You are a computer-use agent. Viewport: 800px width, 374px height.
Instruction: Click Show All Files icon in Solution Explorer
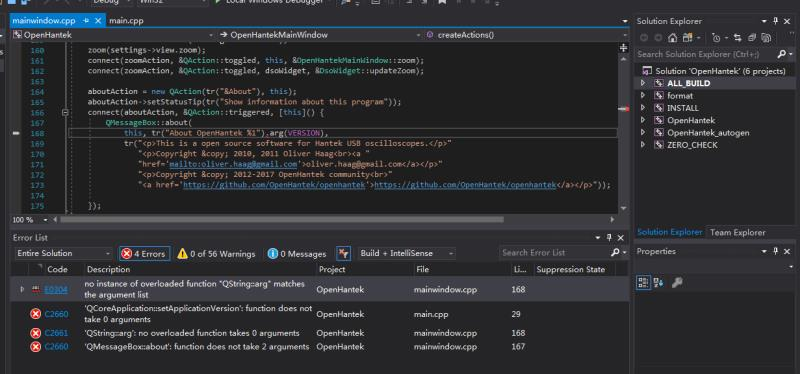tap(765, 38)
